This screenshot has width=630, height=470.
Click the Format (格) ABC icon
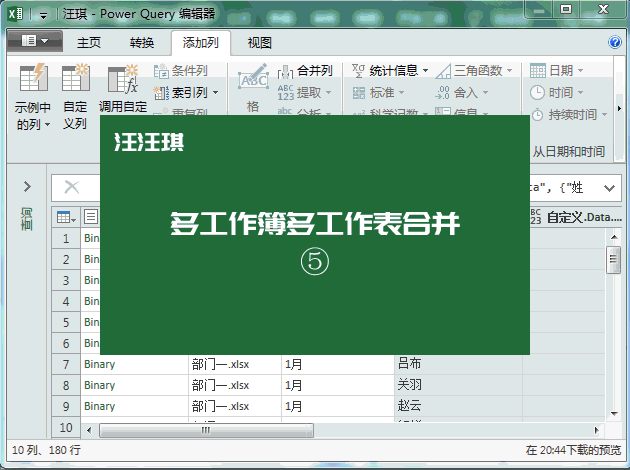(x=253, y=77)
